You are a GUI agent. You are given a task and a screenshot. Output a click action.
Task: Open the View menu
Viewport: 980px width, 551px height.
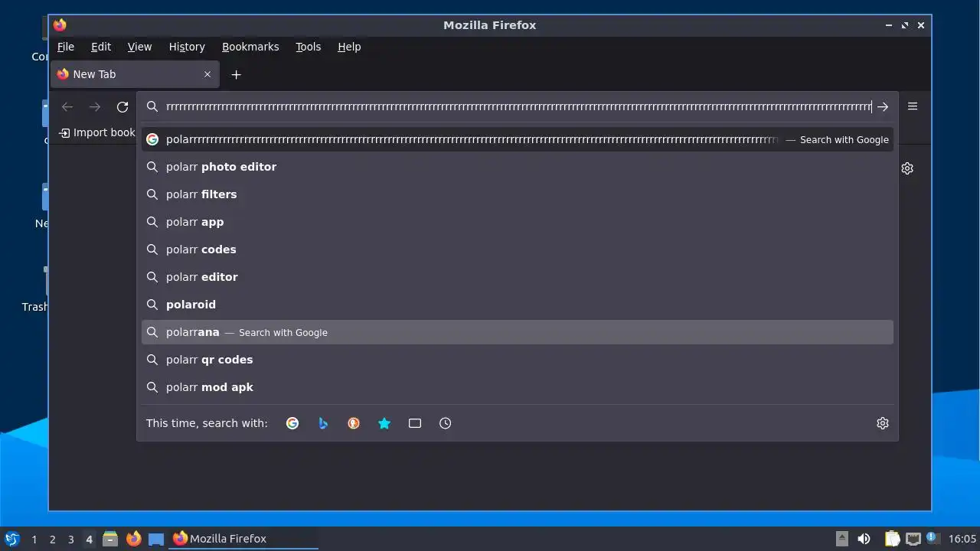[139, 47]
